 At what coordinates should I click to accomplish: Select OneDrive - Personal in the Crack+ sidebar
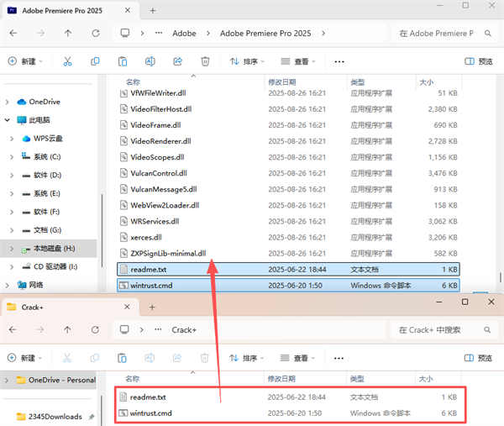pyautogui.click(x=48, y=380)
